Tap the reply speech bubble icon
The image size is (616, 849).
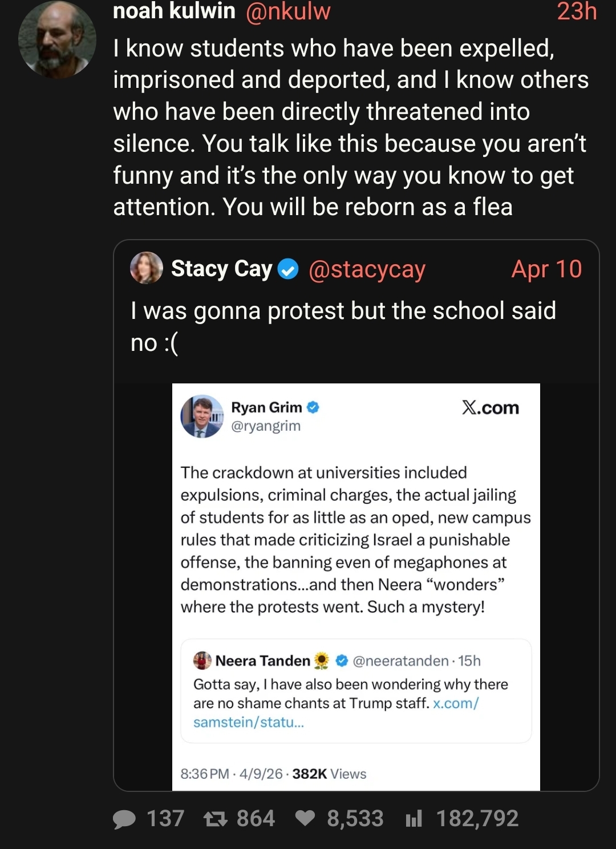[x=124, y=819]
